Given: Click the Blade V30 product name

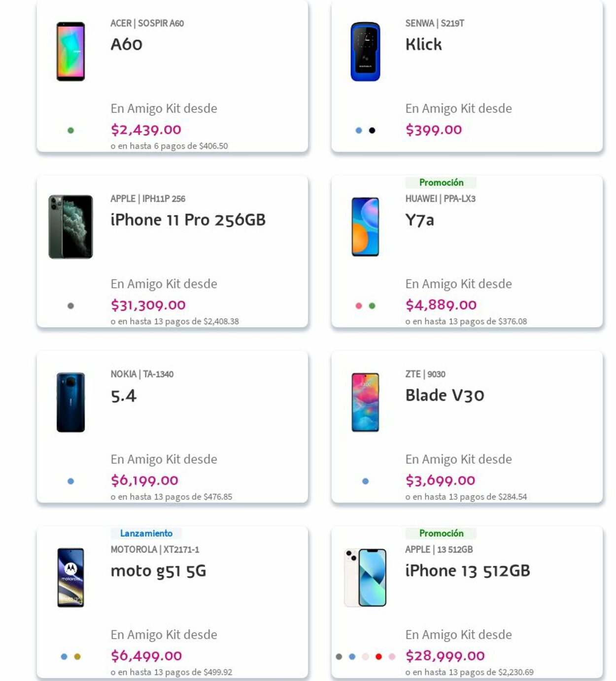Looking at the screenshot, I should (445, 395).
